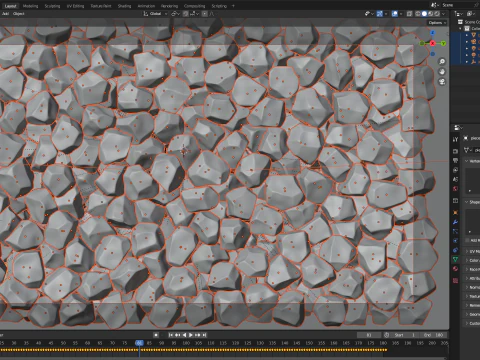Viewport: 480px width, 360px height.
Task: Switch to material preview shading
Action: click(431, 14)
